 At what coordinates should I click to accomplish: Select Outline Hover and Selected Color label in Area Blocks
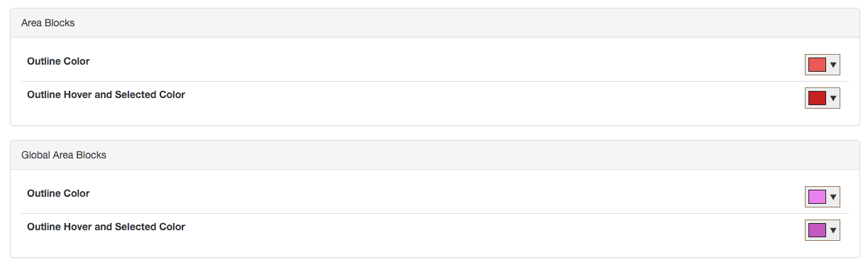[x=106, y=94]
